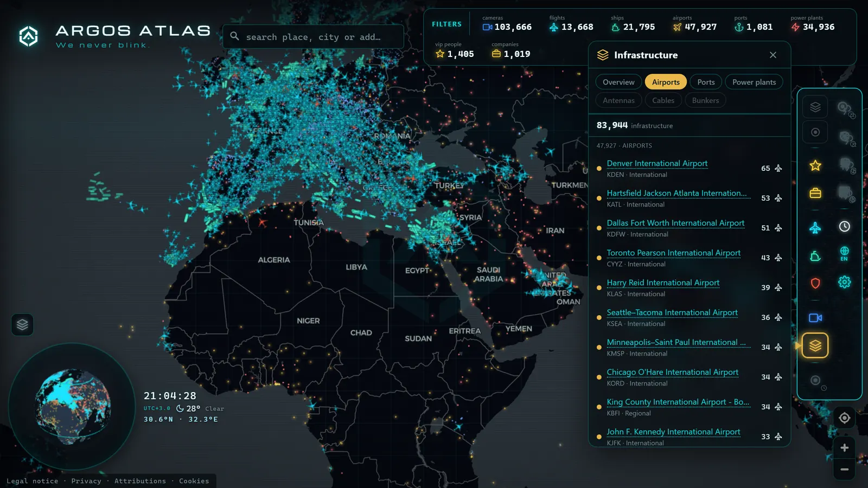This screenshot has height=488, width=868.
Task: Open settings gear in sidebar
Action: pyautogui.click(x=844, y=282)
